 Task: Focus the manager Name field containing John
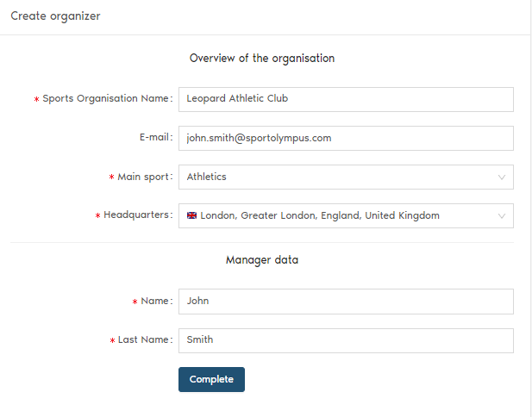[x=345, y=302]
